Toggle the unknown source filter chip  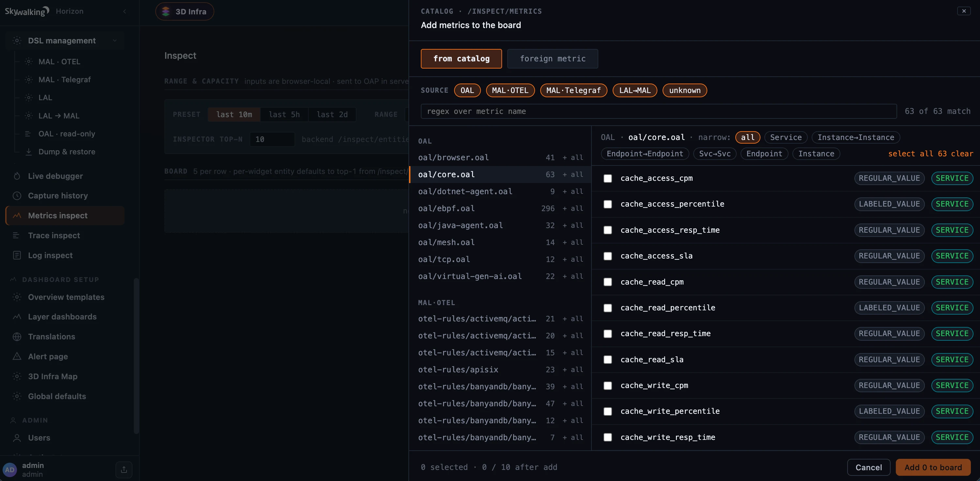pos(684,90)
